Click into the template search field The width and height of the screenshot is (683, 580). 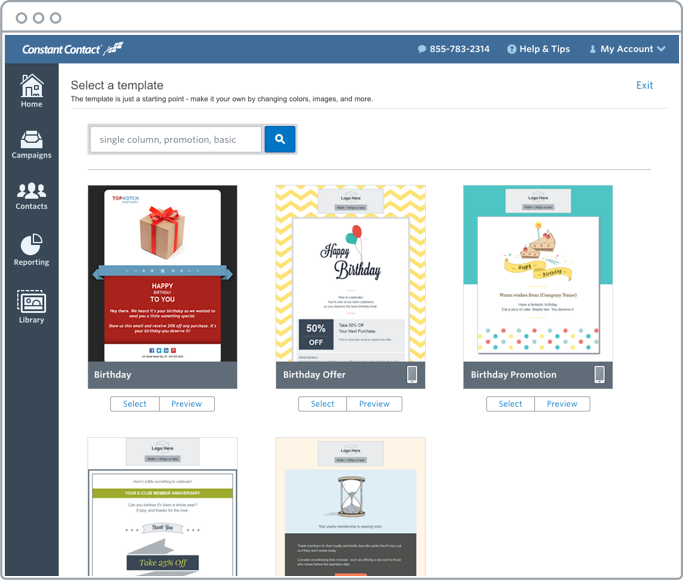[176, 139]
